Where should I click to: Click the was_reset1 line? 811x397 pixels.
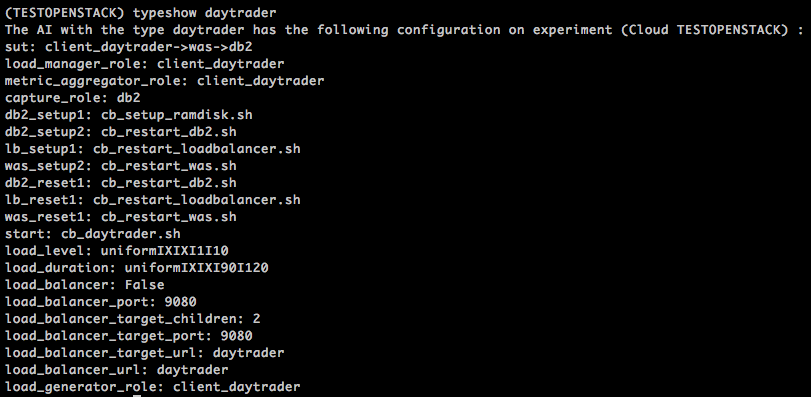point(121,217)
